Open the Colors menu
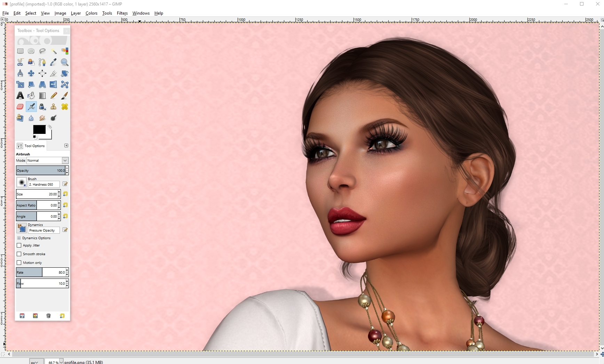This screenshot has height=364, width=604. click(92, 13)
